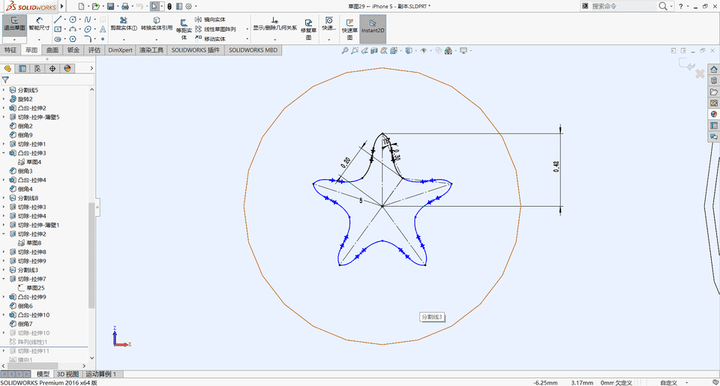Select 倒角7 in the feature tree
Image resolution: width=720 pixels, height=386 pixels.
[x=22, y=324]
